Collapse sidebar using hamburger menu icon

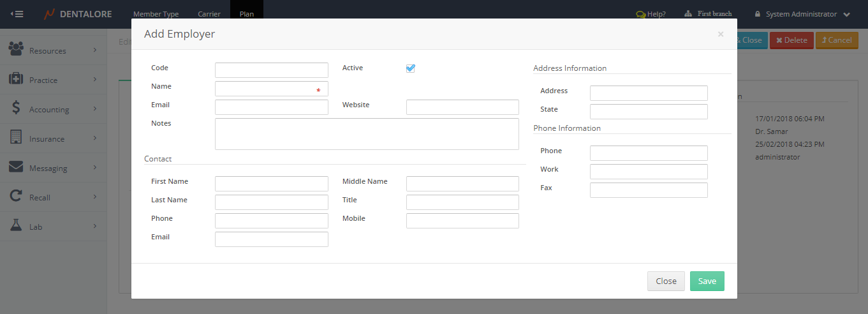click(x=17, y=14)
